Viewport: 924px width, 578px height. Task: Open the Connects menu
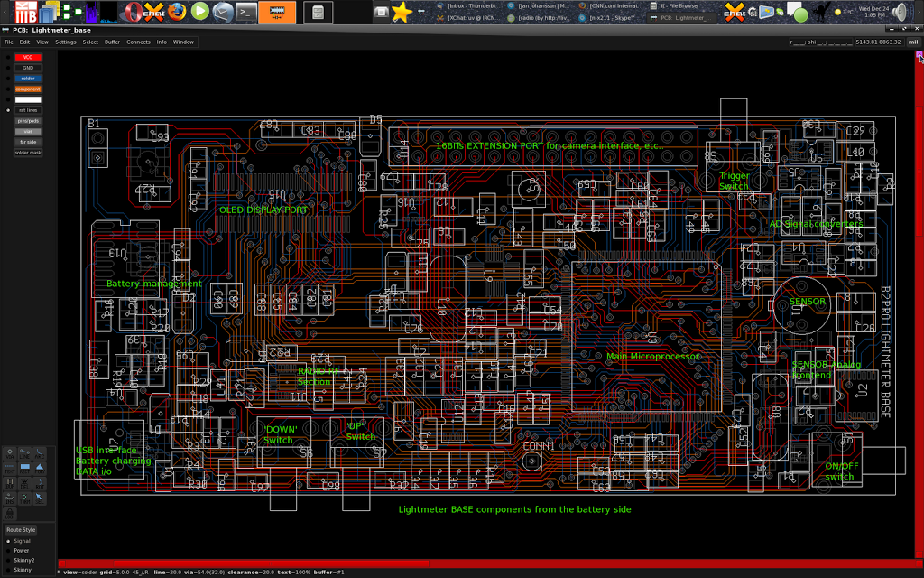tap(138, 42)
